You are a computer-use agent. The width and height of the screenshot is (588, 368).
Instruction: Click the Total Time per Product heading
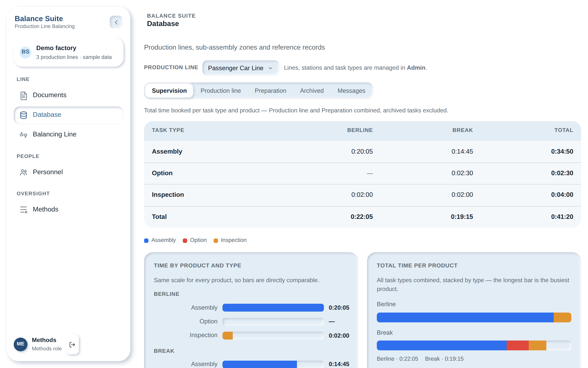click(417, 266)
